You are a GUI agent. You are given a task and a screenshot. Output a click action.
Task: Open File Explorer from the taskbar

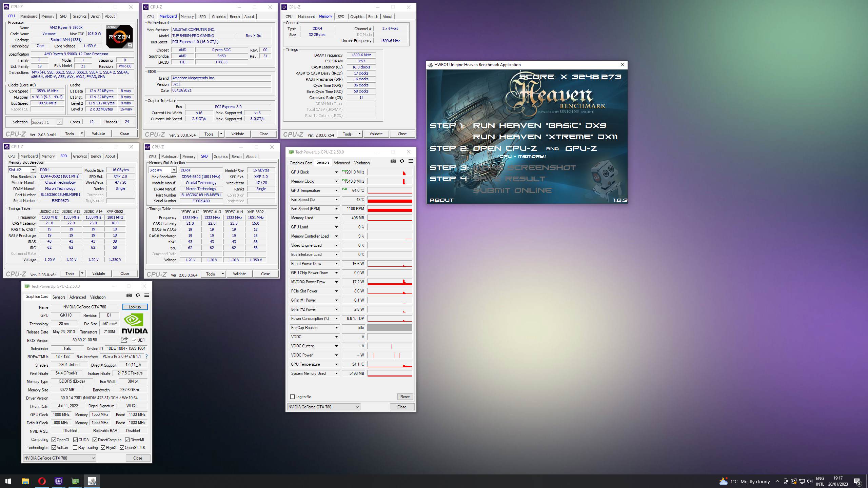pos(25,481)
